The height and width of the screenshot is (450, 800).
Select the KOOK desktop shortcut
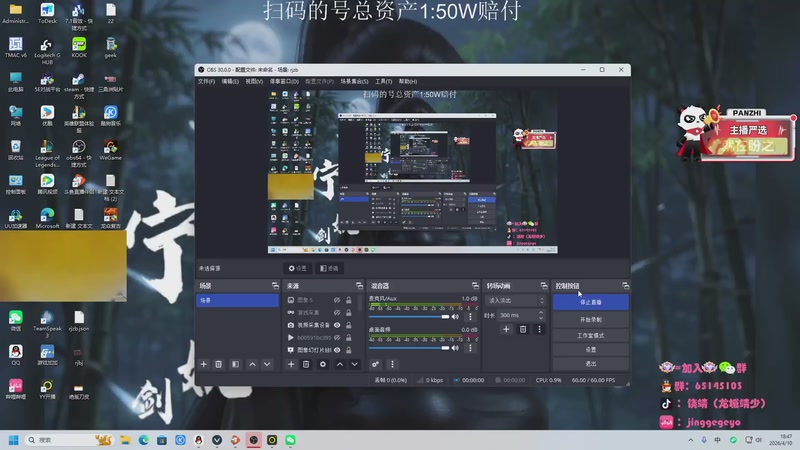(x=79, y=47)
